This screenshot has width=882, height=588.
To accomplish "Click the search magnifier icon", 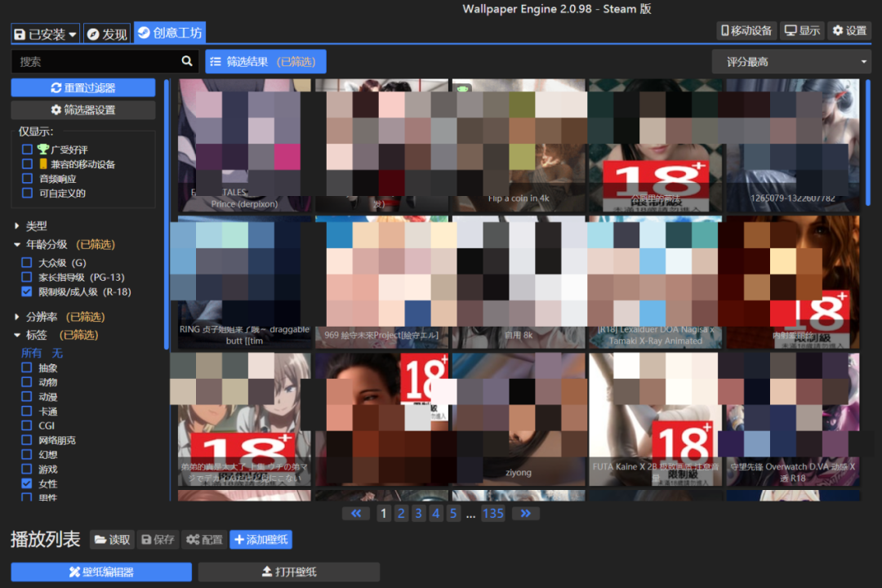I will click(187, 60).
